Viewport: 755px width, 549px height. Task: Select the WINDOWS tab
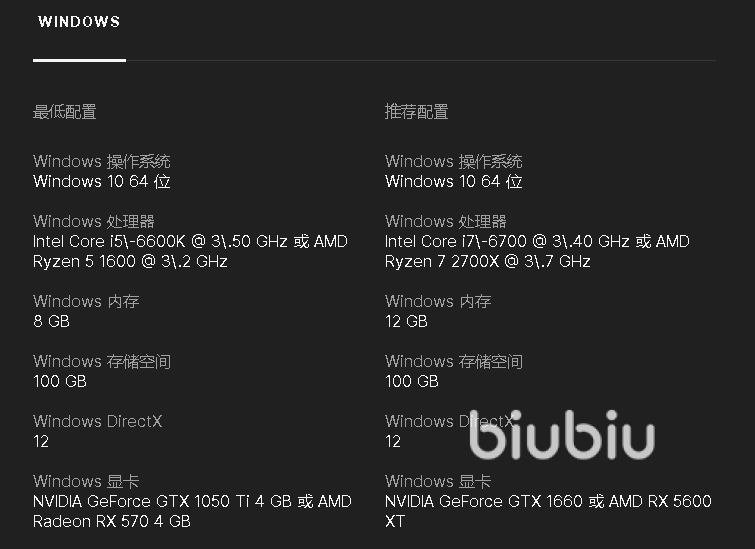pyautogui.click(x=79, y=23)
